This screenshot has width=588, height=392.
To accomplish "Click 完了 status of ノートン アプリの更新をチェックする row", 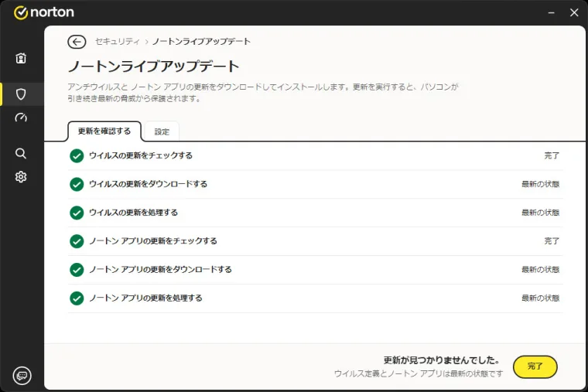I will [552, 241].
